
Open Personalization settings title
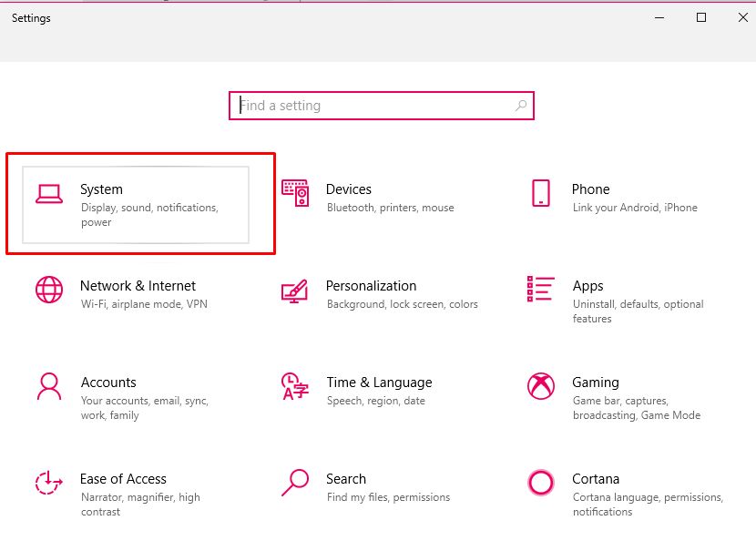tap(372, 285)
